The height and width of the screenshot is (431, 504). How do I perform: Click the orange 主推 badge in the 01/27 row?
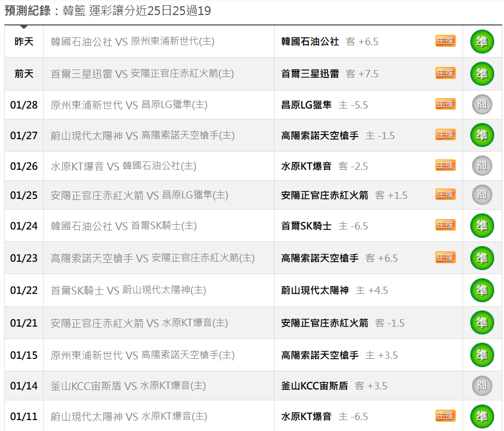pos(445,135)
